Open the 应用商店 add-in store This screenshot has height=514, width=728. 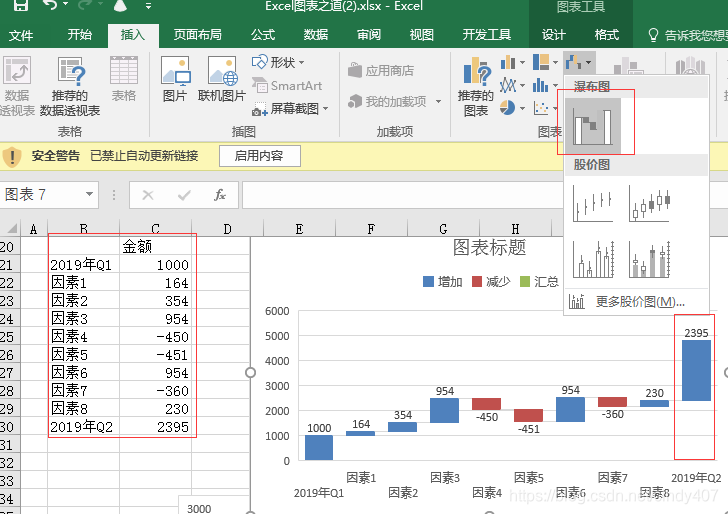(x=381, y=71)
